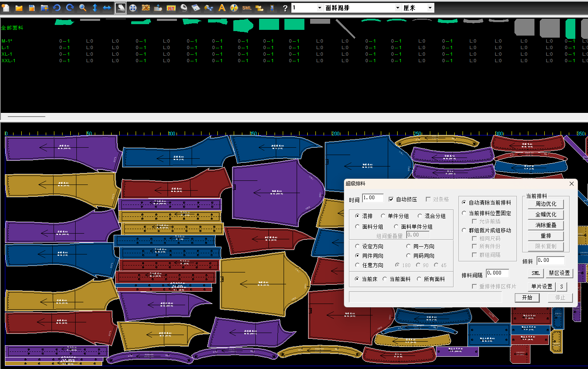Select the hand pan tool
The width and height of the screenshot is (588, 369).
click(120, 8)
